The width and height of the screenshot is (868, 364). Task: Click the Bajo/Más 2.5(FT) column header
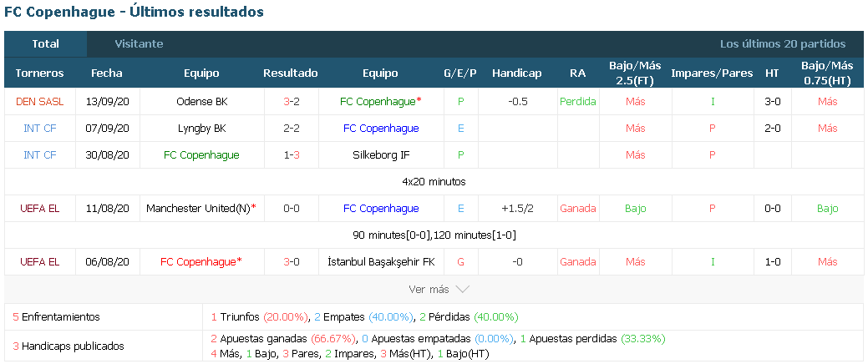click(x=635, y=73)
